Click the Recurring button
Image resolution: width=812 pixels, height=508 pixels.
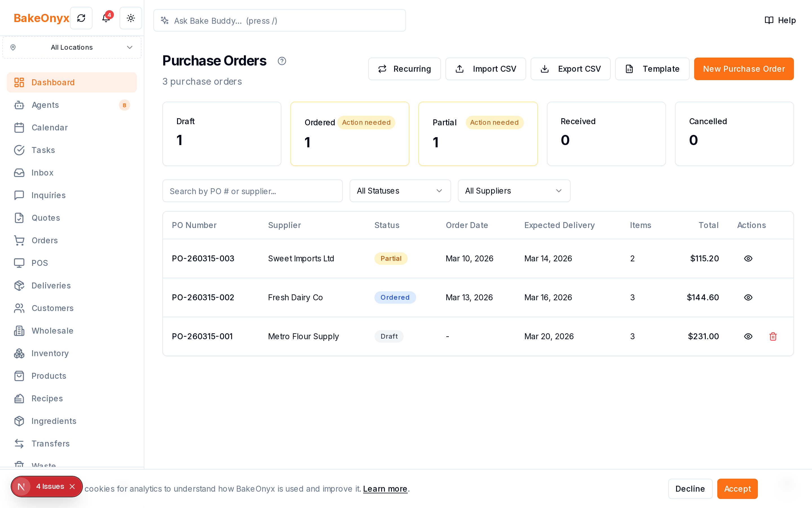404,69
